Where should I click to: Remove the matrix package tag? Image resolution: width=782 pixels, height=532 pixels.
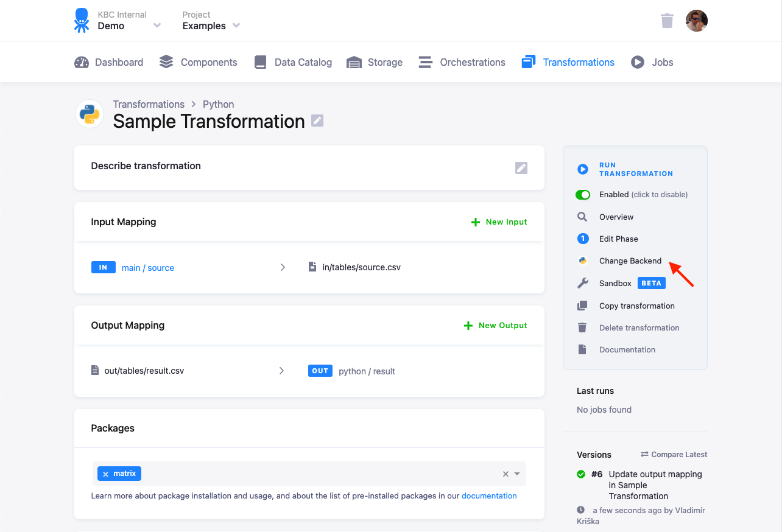click(105, 474)
